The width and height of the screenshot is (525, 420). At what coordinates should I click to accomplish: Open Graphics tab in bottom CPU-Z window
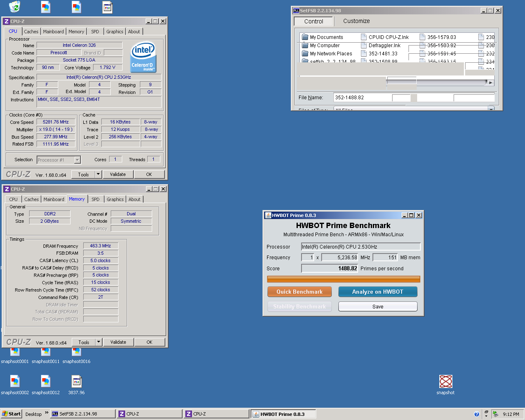coord(115,199)
